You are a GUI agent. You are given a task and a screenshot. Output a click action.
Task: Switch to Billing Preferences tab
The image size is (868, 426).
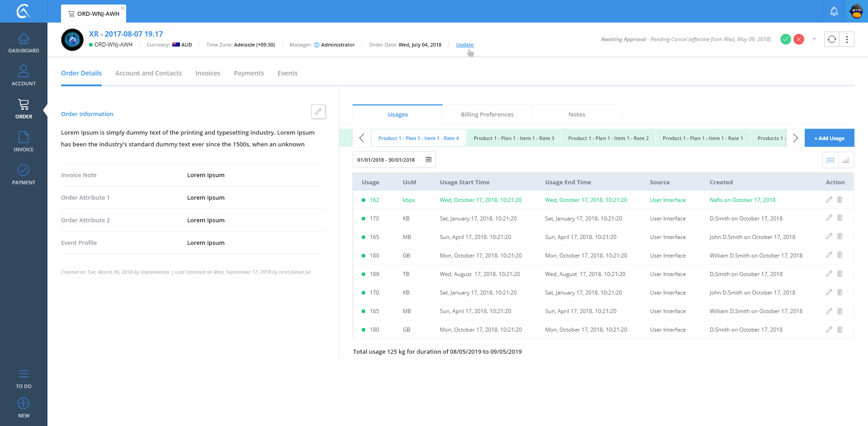point(487,114)
